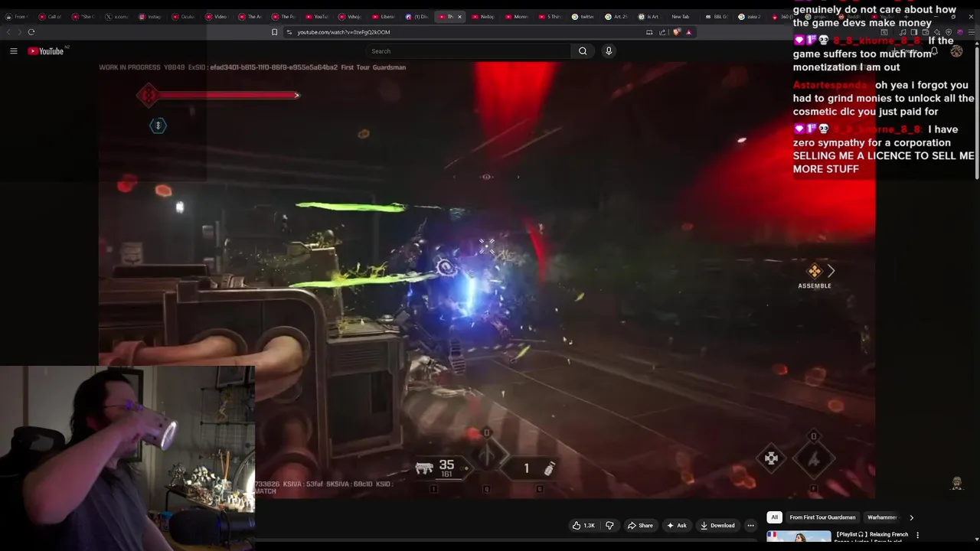Screen dimensions: 980x551
Task: Click the share page icon in address bar
Action: pyautogui.click(x=662, y=32)
